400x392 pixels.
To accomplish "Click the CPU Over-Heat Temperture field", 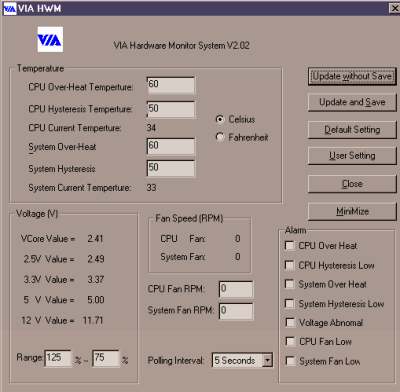I will tap(171, 85).
